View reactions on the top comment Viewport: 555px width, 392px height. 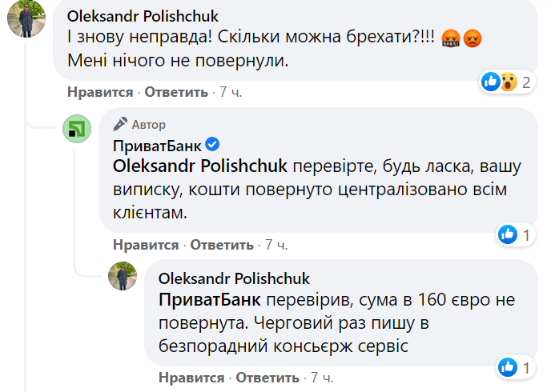[x=506, y=81]
